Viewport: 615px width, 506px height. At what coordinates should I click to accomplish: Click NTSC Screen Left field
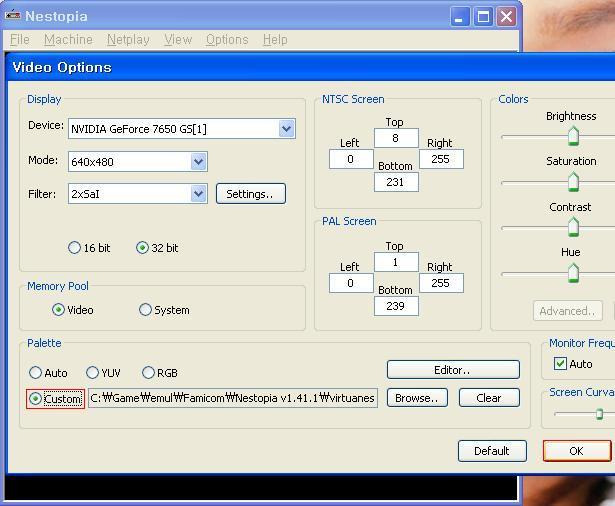tap(351, 159)
